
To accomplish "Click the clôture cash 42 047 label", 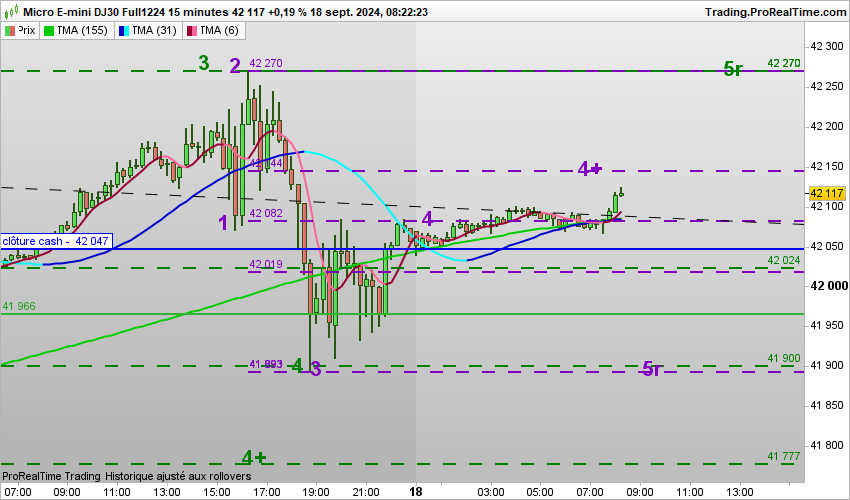I will 55,241.
